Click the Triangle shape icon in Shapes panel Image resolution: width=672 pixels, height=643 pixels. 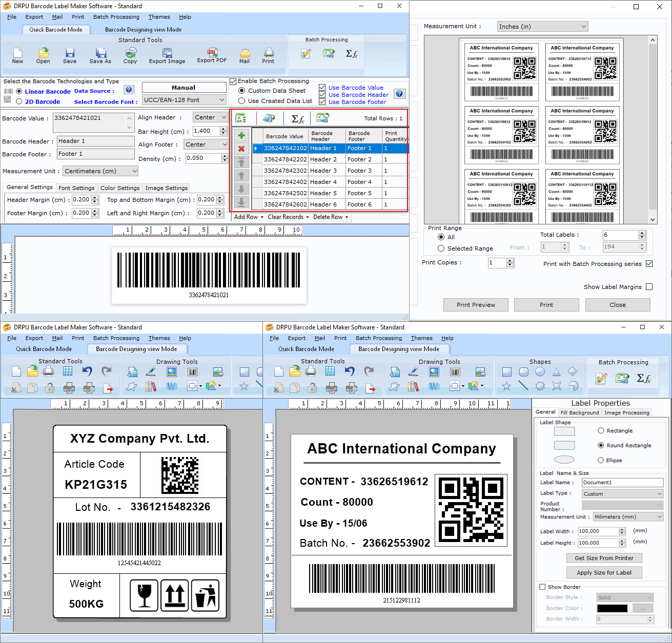click(557, 372)
